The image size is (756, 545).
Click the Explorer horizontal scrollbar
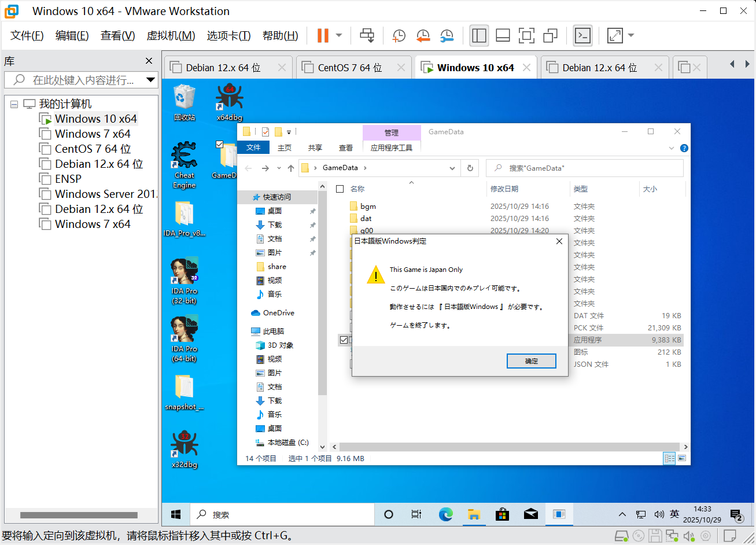tap(509, 447)
